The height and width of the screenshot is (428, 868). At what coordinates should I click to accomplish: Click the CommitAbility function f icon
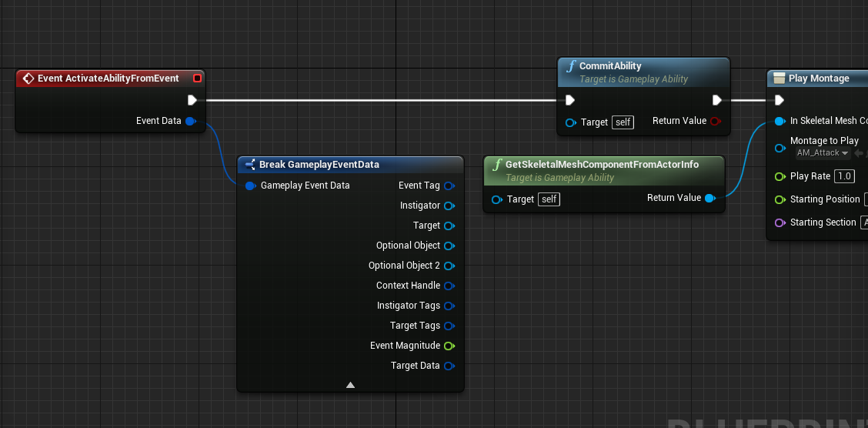click(x=571, y=67)
